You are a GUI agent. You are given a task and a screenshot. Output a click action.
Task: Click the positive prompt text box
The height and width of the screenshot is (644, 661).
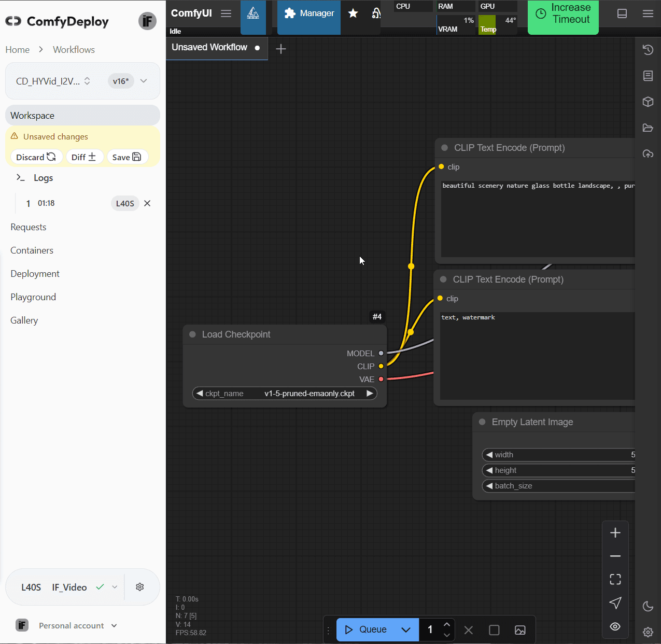[x=538, y=218]
